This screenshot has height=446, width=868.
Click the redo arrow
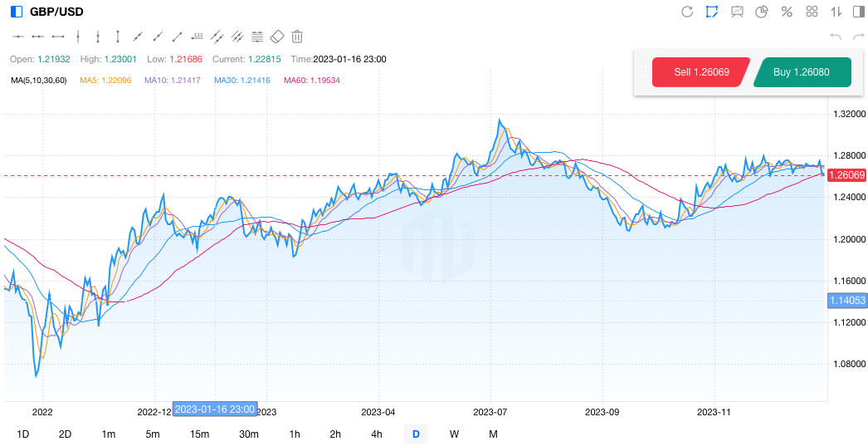tap(856, 37)
